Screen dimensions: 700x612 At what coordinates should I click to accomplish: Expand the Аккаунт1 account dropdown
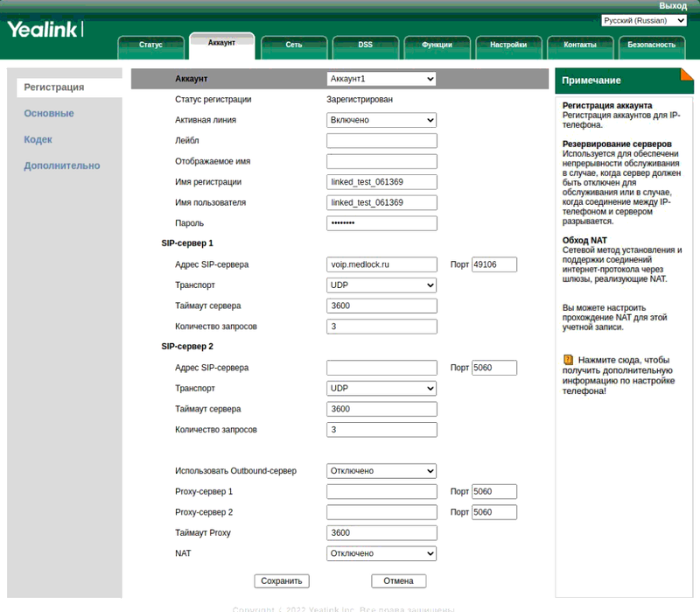(381, 79)
